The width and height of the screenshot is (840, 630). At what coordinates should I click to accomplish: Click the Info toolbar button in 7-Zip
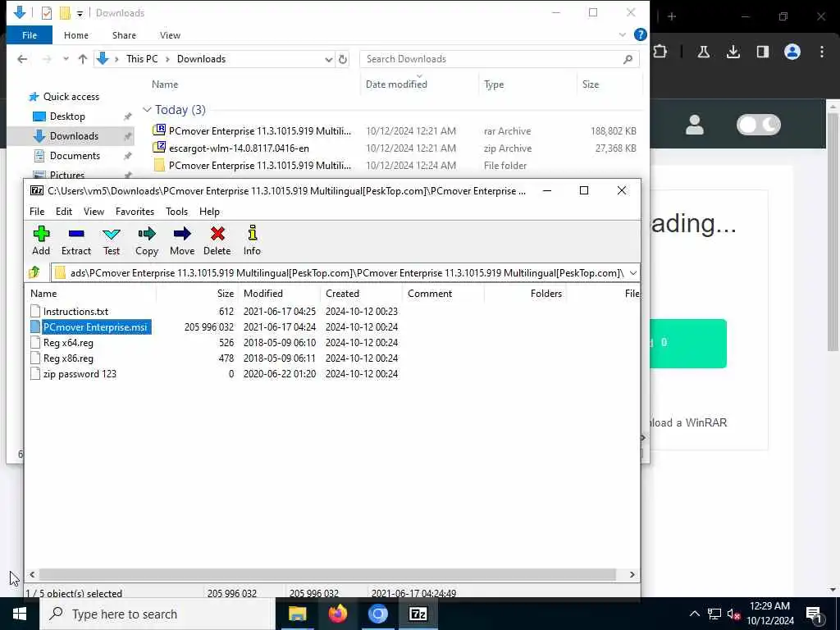coord(252,240)
